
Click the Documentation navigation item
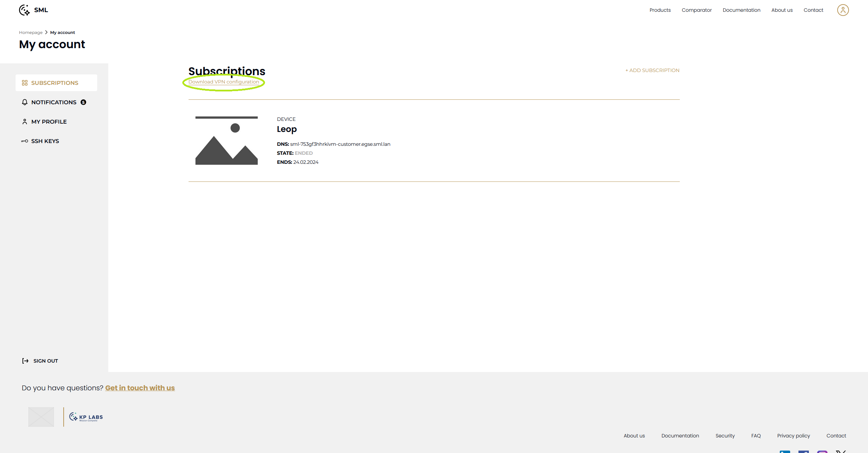pos(741,10)
